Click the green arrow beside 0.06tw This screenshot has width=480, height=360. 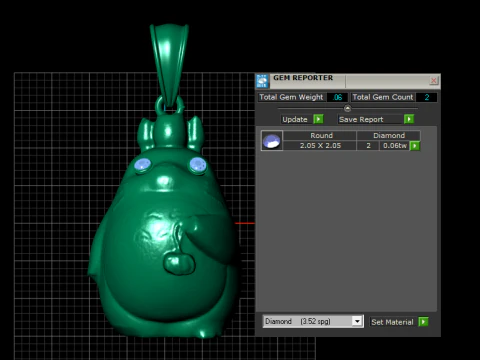point(415,146)
